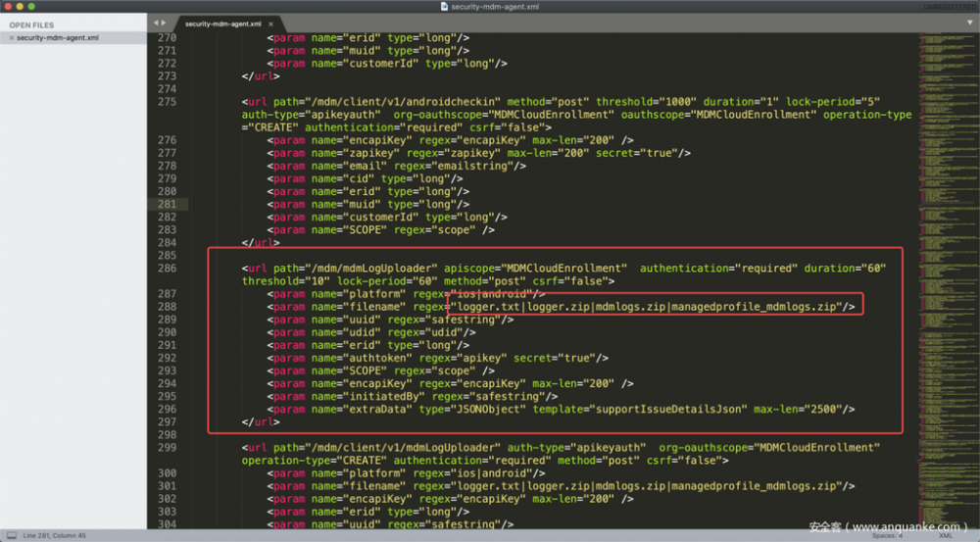Go to next tab with right arrow

(x=164, y=24)
